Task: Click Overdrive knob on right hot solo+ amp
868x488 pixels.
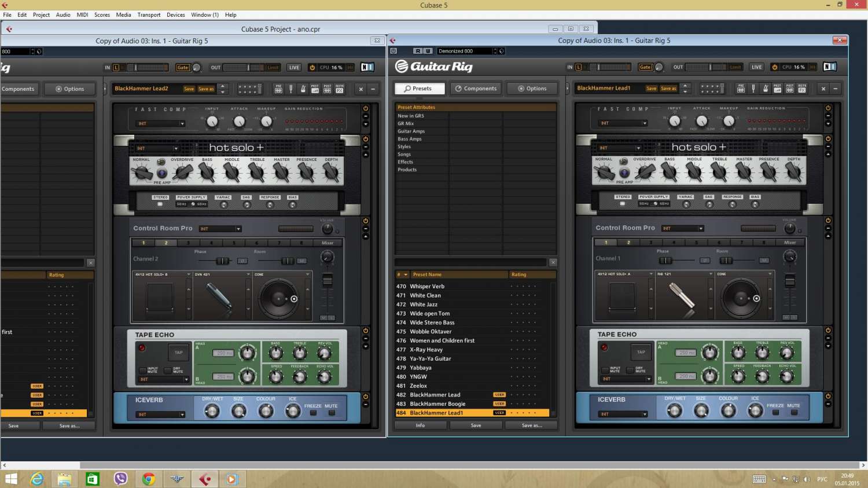Action: (644, 172)
